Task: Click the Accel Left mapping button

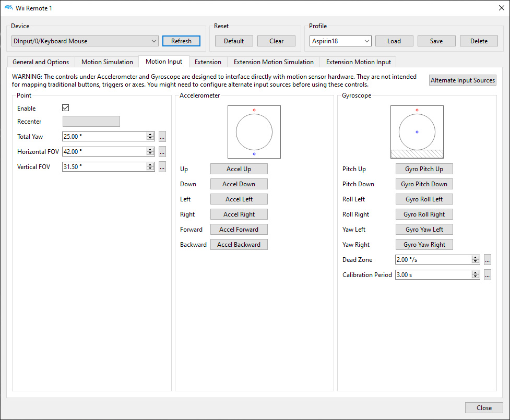Action: [239, 199]
